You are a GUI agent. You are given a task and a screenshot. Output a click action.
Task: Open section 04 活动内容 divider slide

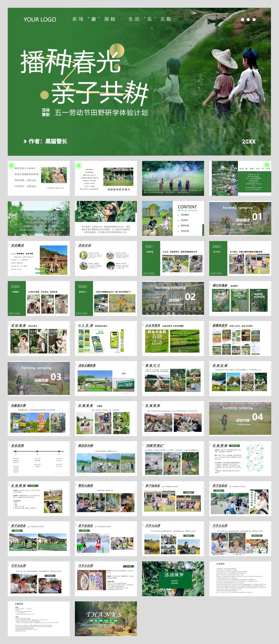tap(240, 418)
